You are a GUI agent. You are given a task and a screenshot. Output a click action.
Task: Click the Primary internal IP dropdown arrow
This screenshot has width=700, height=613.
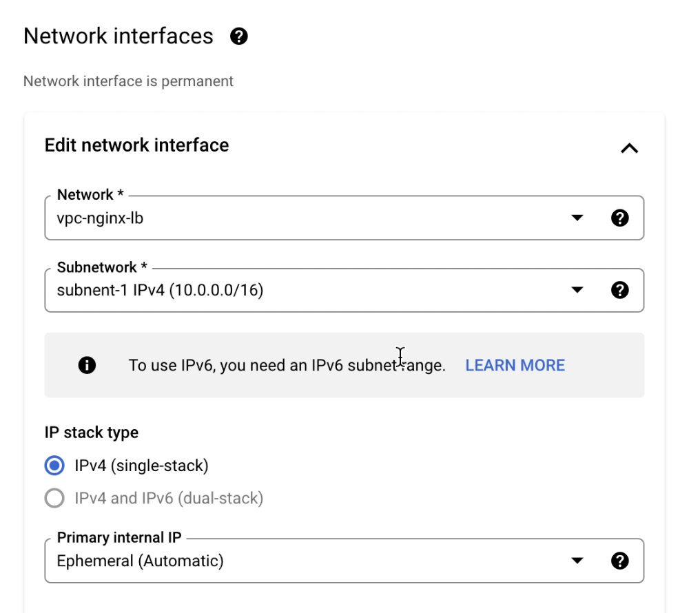click(x=577, y=561)
